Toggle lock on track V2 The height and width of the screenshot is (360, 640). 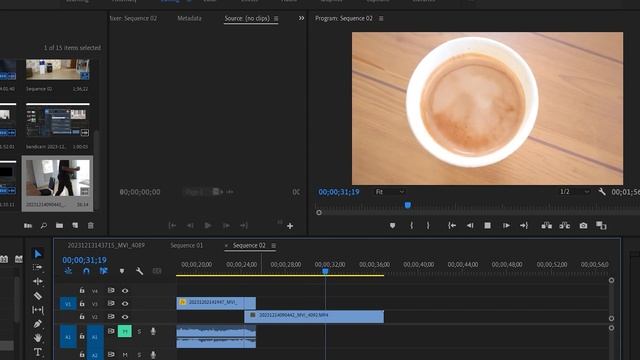tap(82, 316)
